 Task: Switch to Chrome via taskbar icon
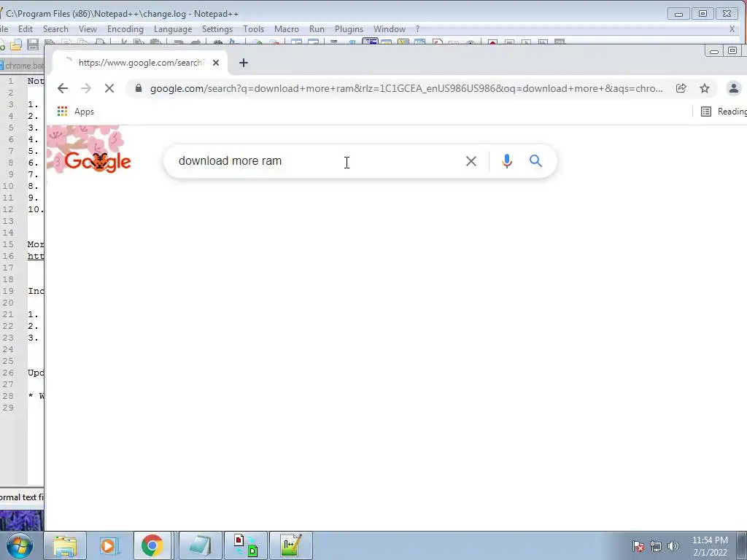pyautogui.click(x=152, y=545)
